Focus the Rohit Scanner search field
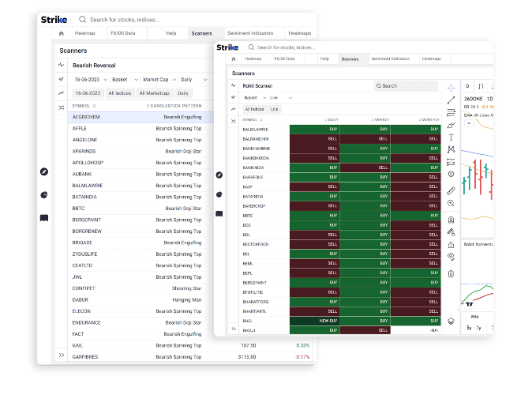Viewport: 532px width, 395px height. tap(406, 86)
